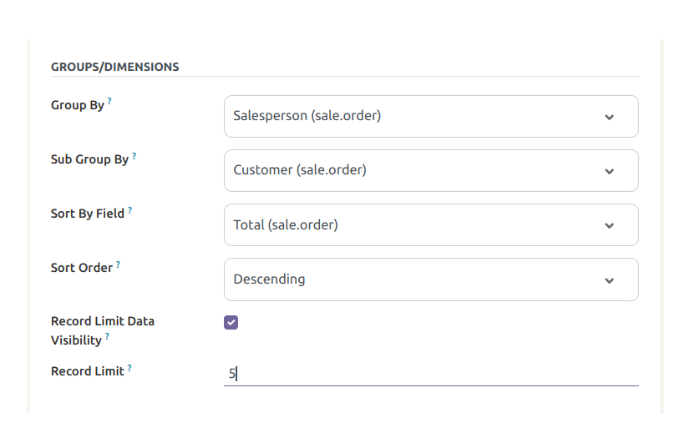
Task: Open the Group By help tooltip icon
Action: [x=109, y=102]
